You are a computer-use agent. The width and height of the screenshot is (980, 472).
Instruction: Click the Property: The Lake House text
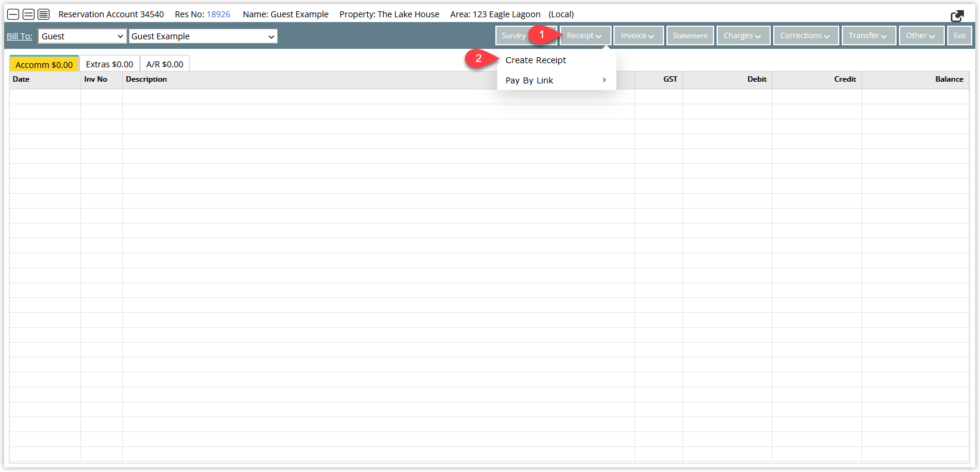(389, 14)
